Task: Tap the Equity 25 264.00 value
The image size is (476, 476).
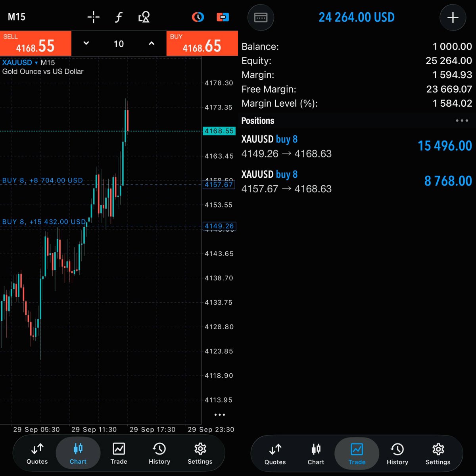Action: 449,61
